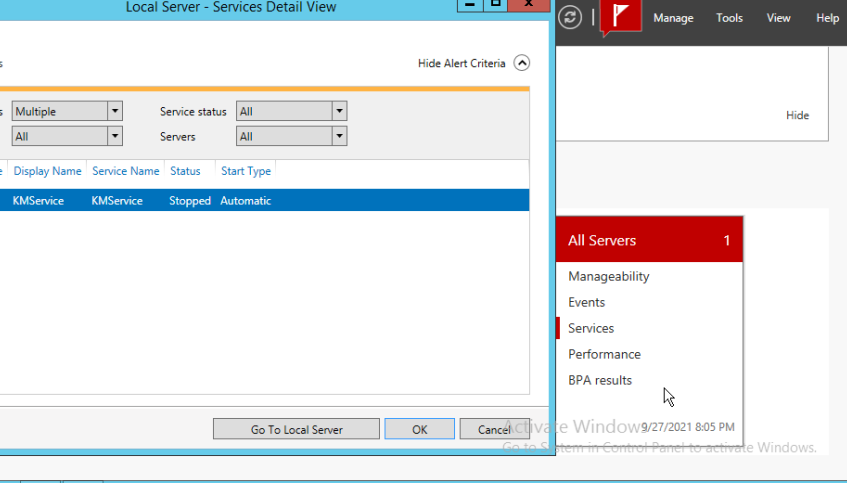847x483 pixels.
Task: Open the Tools menu
Action: click(x=729, y=18)
